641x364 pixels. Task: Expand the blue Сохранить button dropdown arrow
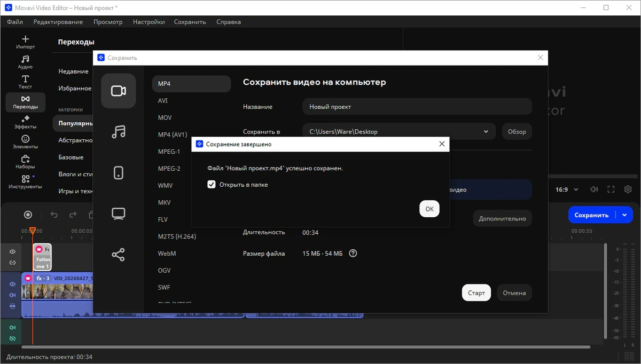[624, 215]
